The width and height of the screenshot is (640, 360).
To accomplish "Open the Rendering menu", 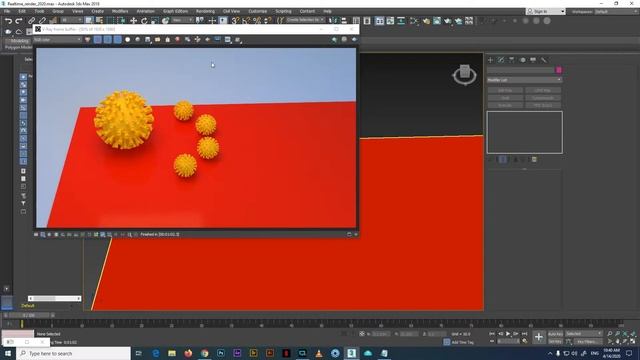I will pyautogui.click(x=205, y=11).
